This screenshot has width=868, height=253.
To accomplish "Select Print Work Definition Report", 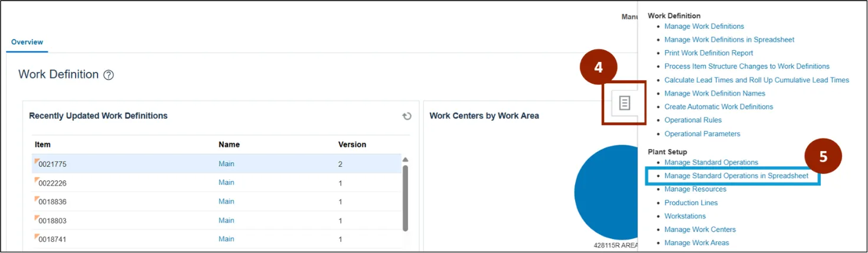I will 709,53.
